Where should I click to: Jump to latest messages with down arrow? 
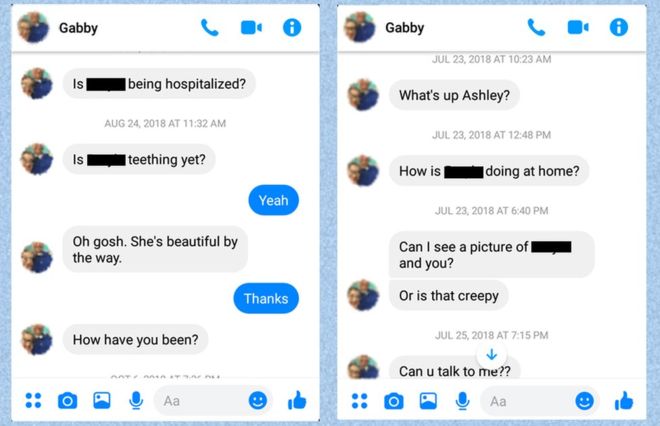point(492,355)
